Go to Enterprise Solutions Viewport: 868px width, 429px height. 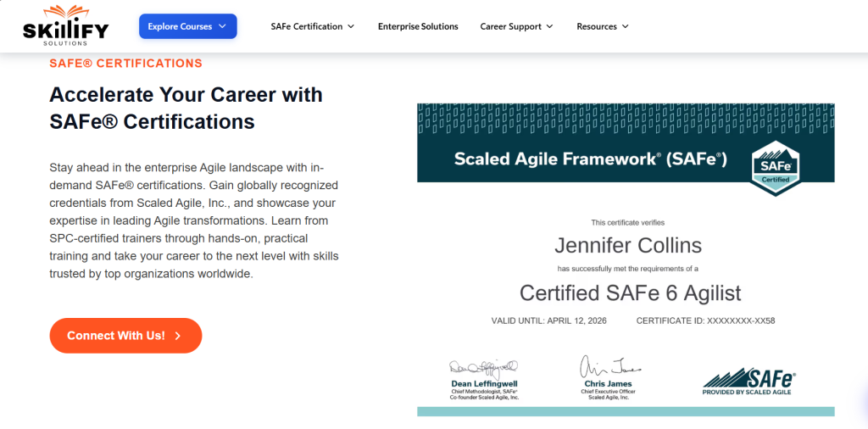[418, 26]
